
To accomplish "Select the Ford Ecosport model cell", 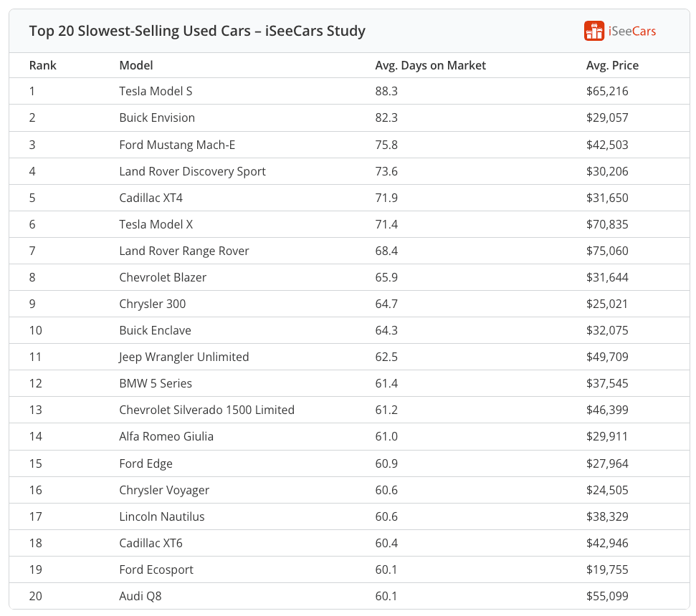I will [x=156, y=569].
